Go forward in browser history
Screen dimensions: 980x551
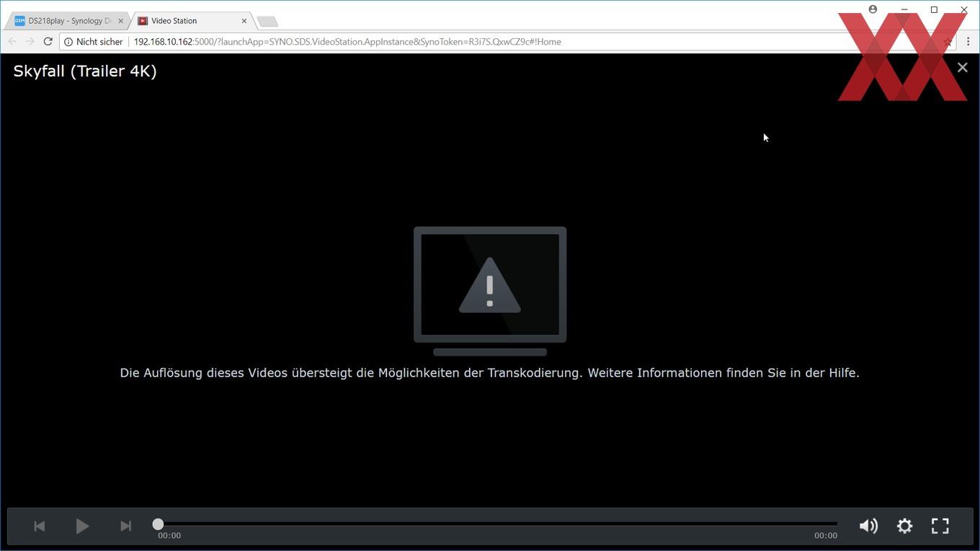pyautogui.click(x=30, y=42)
